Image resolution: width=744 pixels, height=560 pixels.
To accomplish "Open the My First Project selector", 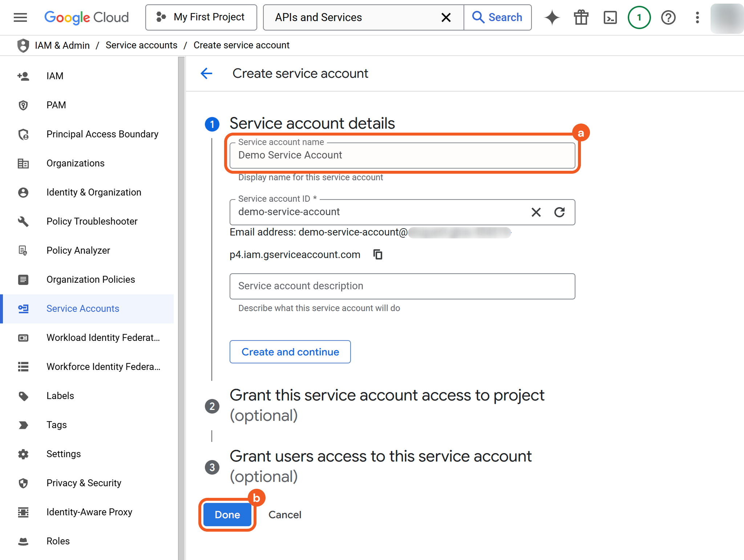I will tap(201, 17).
